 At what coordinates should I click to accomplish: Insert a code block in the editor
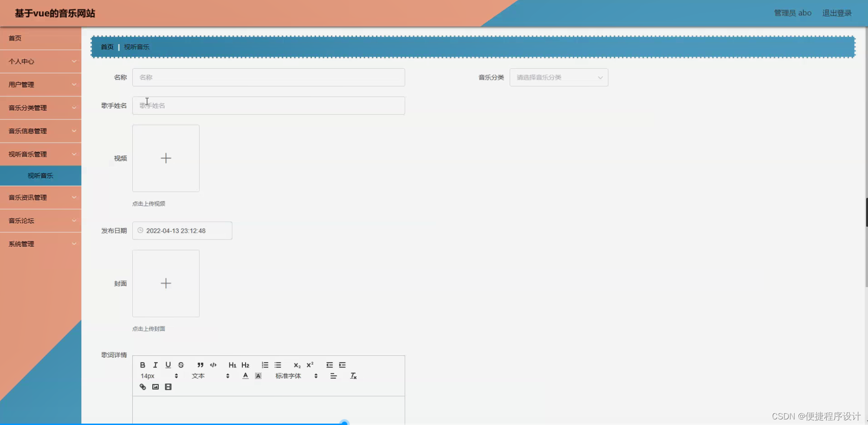[x=213, y=365]
